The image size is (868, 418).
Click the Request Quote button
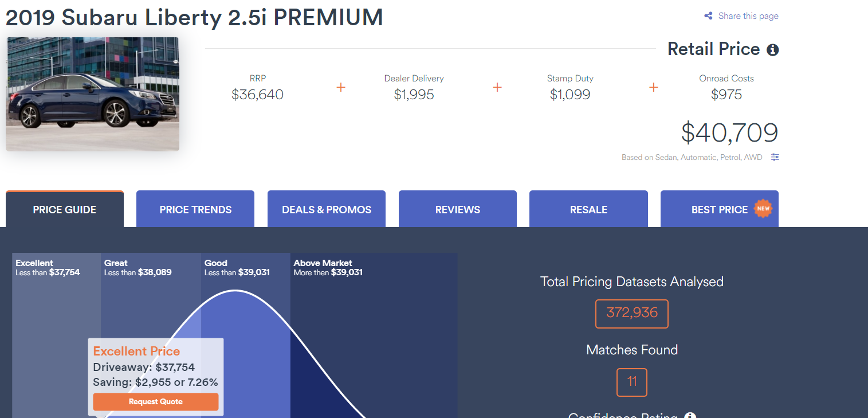[156, 401]
